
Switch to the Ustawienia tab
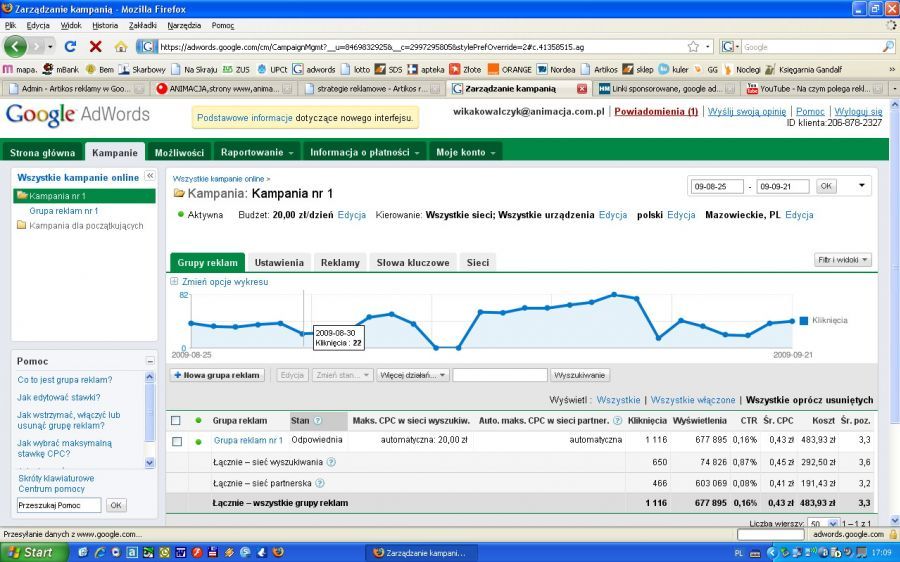[279, 262]
